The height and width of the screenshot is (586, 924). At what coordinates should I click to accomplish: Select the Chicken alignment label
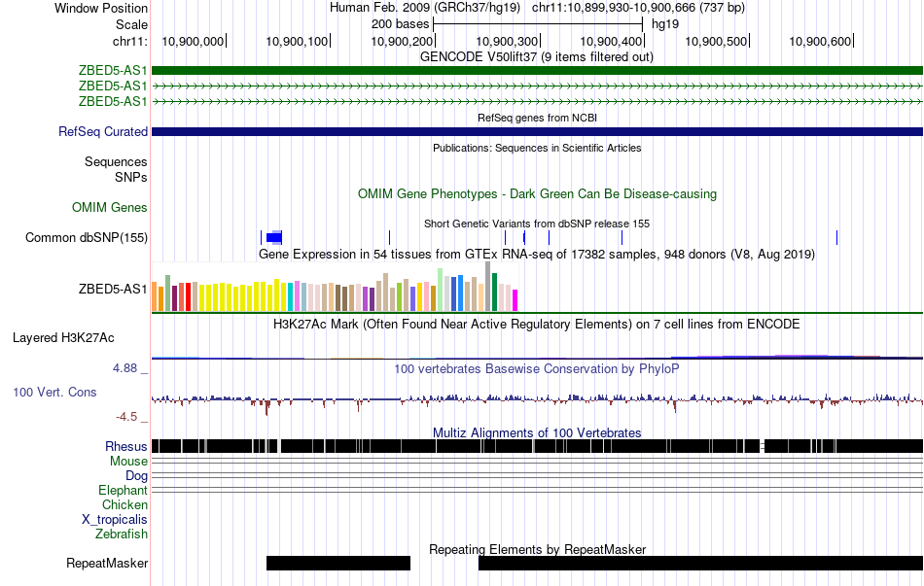124,504
